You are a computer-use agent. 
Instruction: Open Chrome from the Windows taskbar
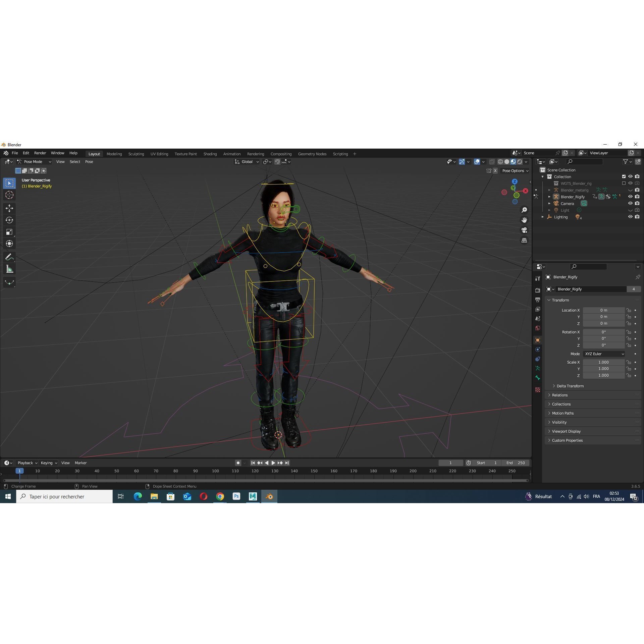[220, 496]
